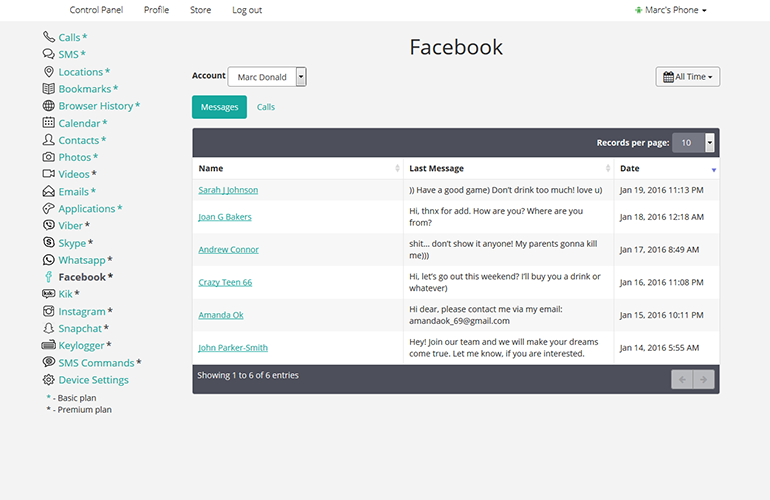Click the Calls phone icon in sidebar
This screenshot has height=500, width=770.
[49, 37]
